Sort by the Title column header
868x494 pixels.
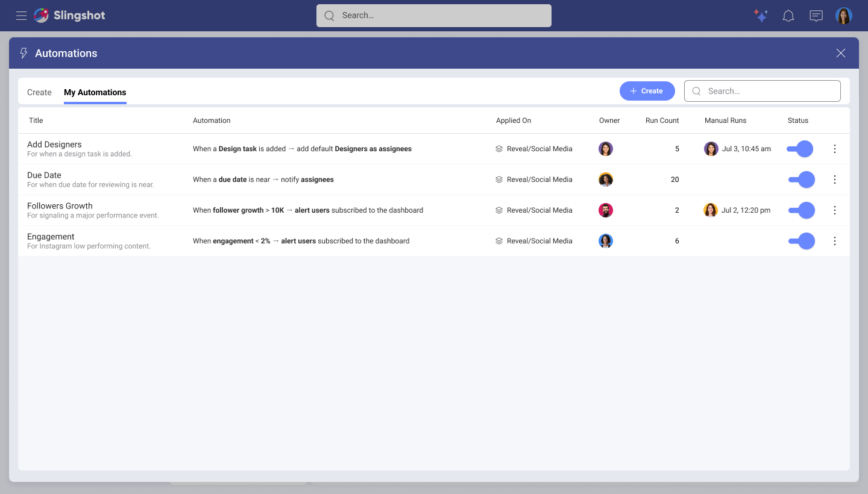36,120
